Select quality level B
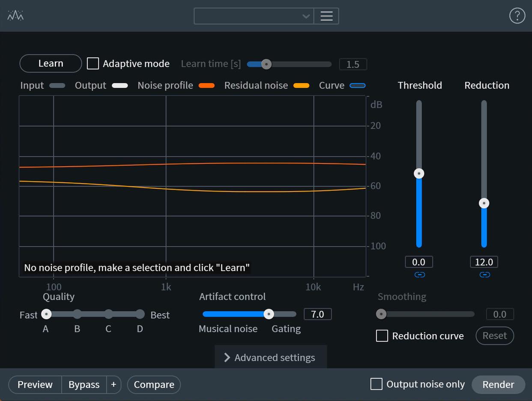This screenshot has height=401, width=532. pyautogui.click(x=77, y=314)
